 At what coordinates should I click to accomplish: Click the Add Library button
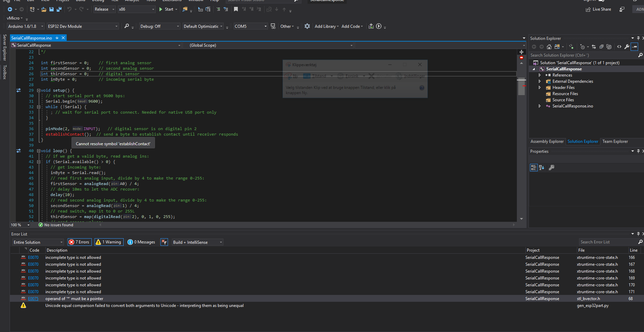coord(326,26)
